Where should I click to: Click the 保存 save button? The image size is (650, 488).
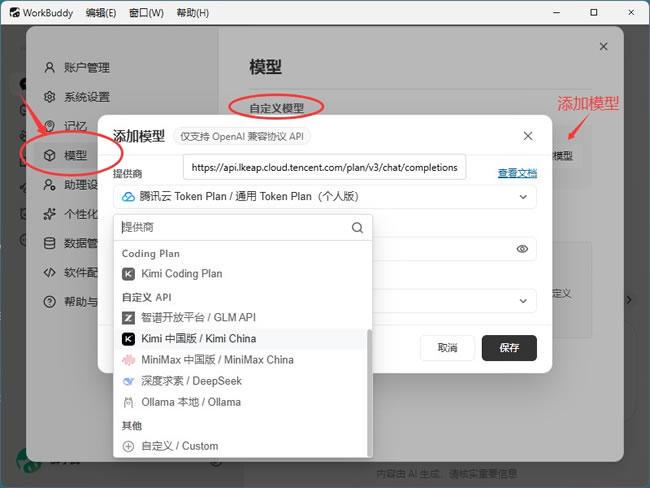tap(509, 347)
